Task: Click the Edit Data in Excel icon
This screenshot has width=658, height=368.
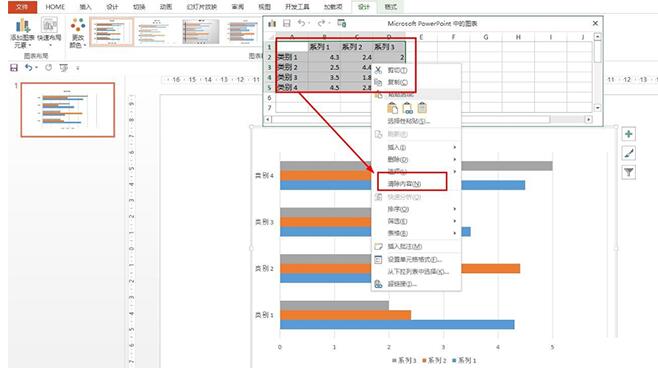Action: coord(342,23)
